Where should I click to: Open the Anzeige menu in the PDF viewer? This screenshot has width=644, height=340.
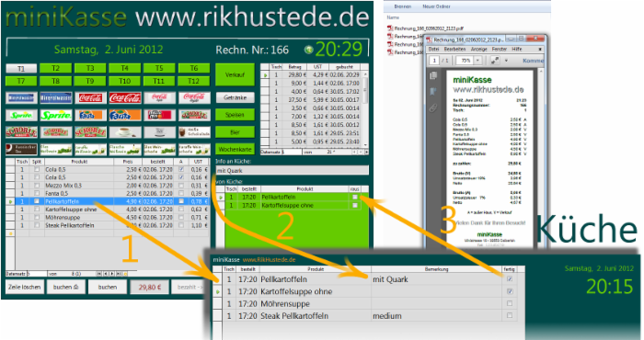pos(479,49)
